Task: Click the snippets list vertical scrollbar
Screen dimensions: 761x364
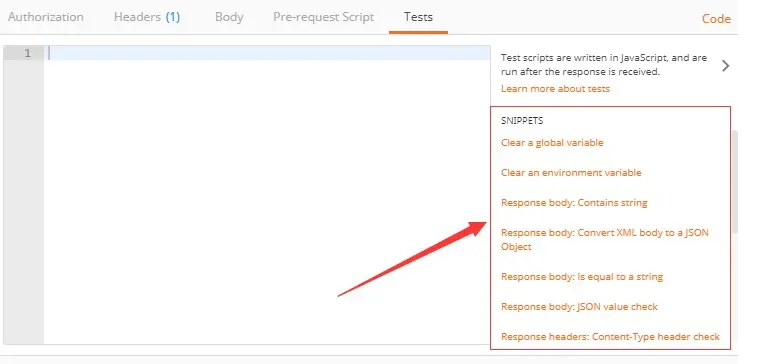Action: click(734, 182)
